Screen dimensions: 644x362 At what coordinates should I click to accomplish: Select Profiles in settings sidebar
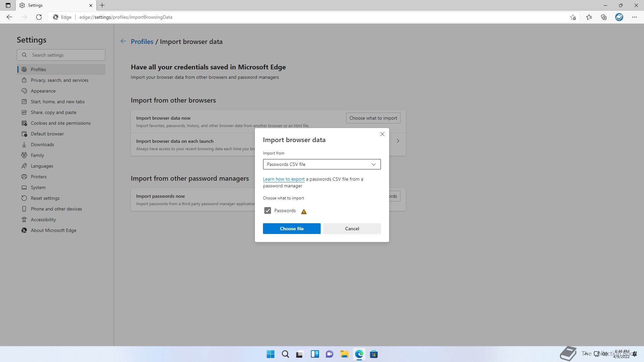click(x=61, y=69)
